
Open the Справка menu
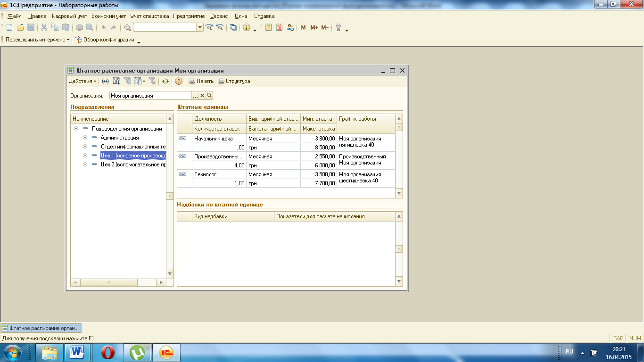pyautogui.click(x=264, y=16)
